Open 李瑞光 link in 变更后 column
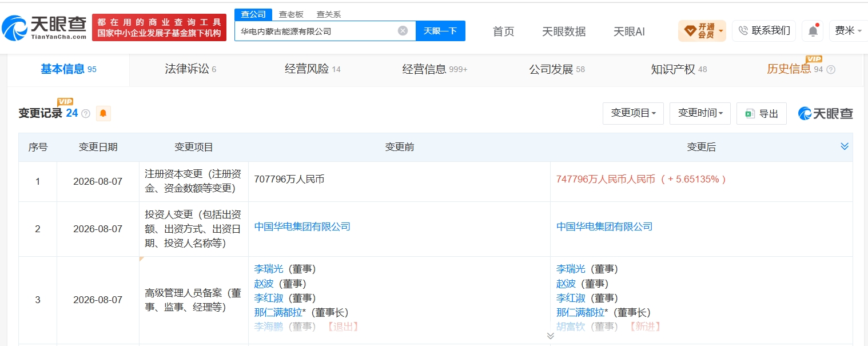The height and width of the screenshot is (346, 868). (571, 269)
